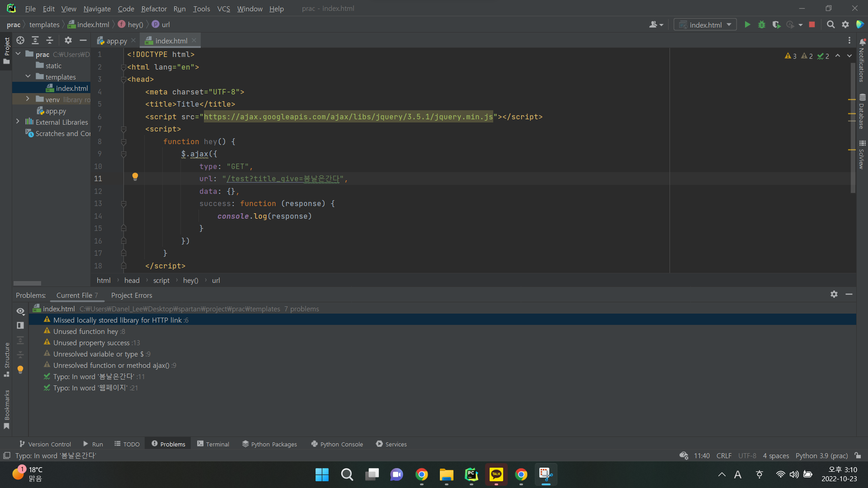Select 'Unused function hey' problem
Viewport: 868px width, 488px height.
click(x=85, y=331)
